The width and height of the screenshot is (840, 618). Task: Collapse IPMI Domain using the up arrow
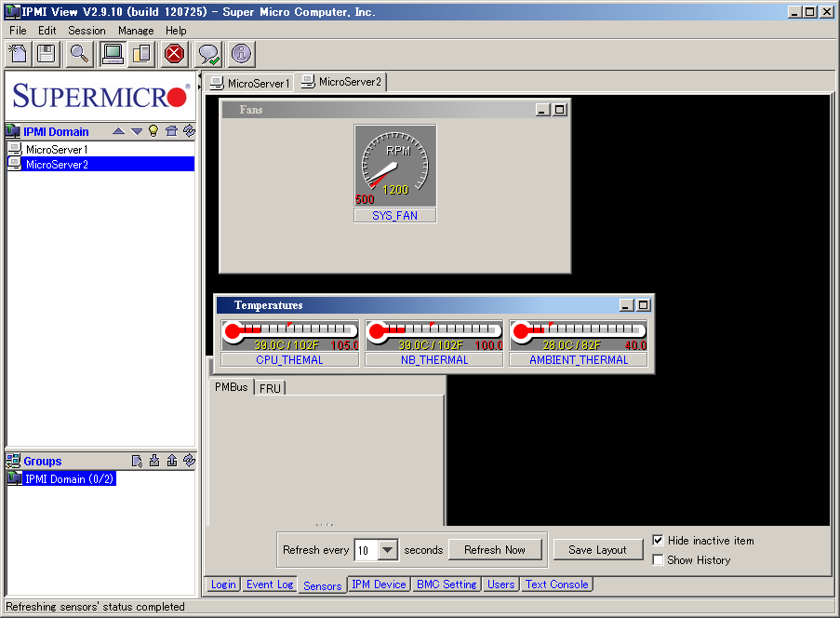click(118, 130)
